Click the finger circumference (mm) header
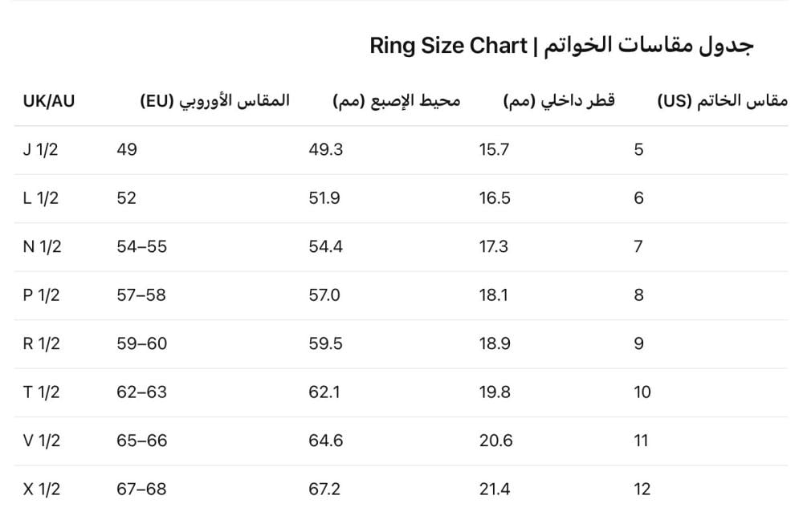Image resolution: width=803 pixels, height=532 pixels. [x=397, y=101]
